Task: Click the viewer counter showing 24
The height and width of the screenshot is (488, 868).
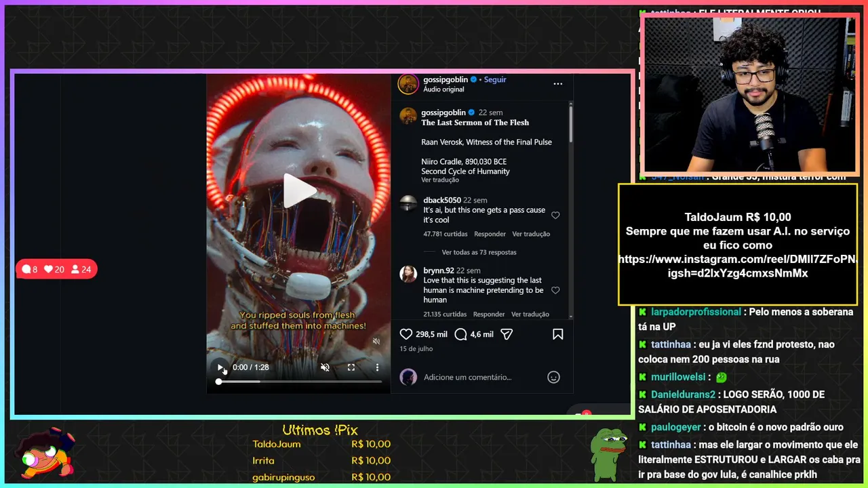Action: tap(81, 269)
